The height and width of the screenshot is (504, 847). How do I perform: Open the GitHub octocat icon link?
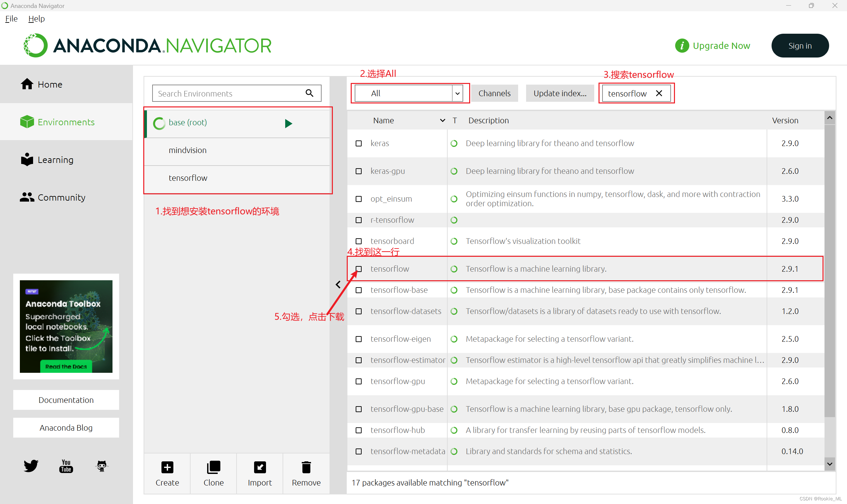[x=101, y=466]
